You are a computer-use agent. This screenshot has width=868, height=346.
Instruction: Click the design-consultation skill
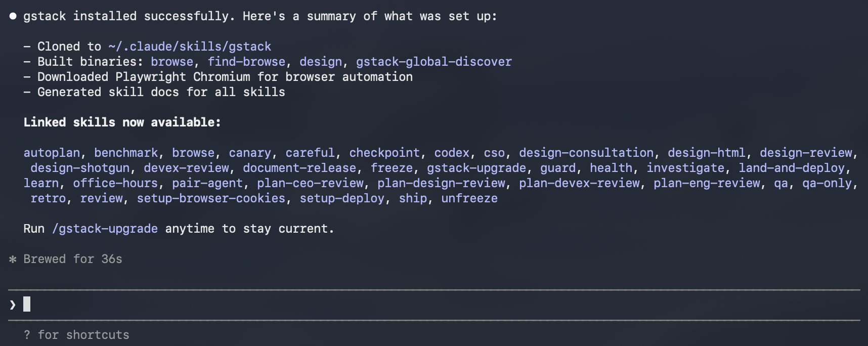[586, 153]
